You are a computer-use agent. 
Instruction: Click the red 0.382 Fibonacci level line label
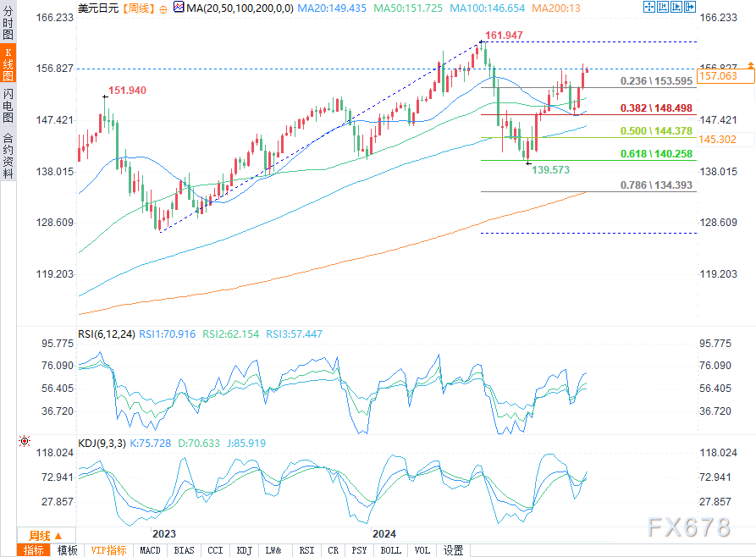tap(656, 108)
